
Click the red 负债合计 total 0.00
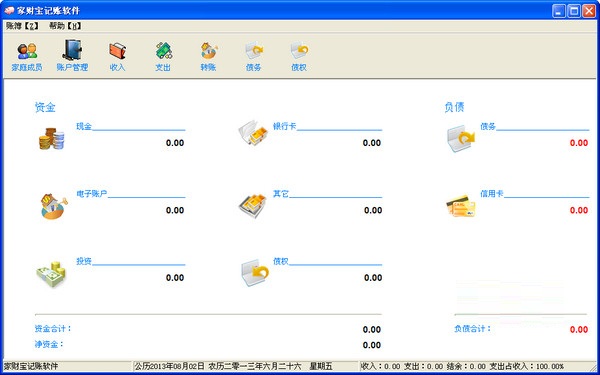point(579,329)
